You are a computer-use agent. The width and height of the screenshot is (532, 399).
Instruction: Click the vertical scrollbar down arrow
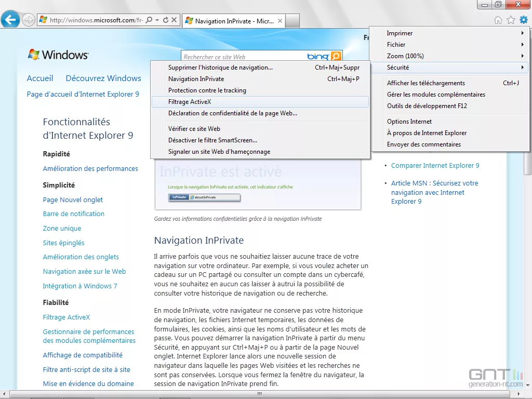(x=528, y=385)
